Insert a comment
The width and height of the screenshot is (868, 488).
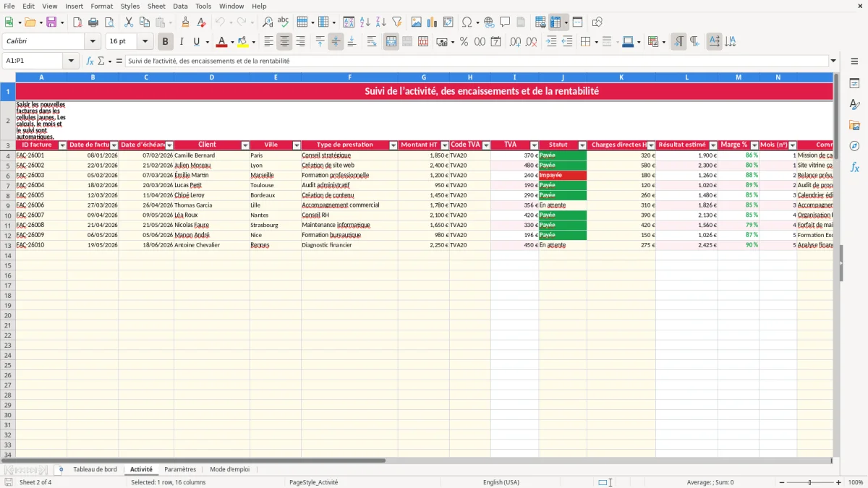click(x=505, y=22)
